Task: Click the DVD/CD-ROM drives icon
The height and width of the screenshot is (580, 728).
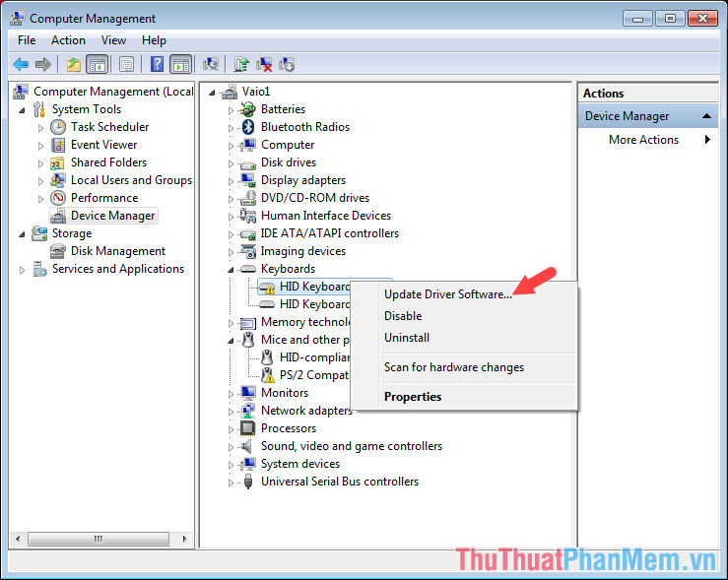Action: (x=248, y=198)
